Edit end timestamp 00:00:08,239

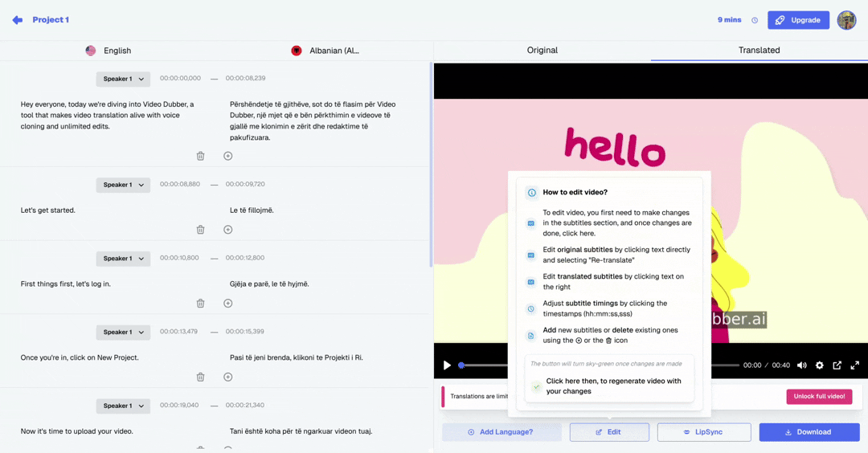[245, 79]
